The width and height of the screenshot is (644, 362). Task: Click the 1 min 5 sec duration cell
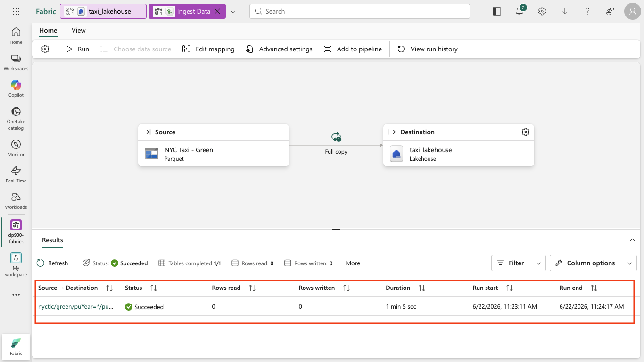click(x=401, y=307)
